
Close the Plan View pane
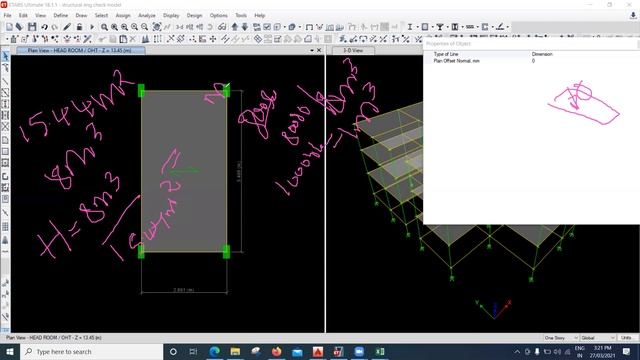point(319,50)
